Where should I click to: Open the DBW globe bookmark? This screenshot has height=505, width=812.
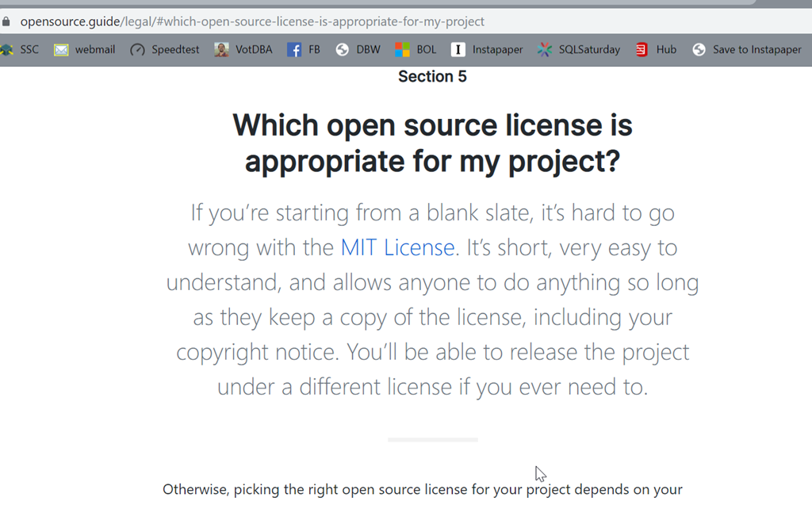coord(358,49)
